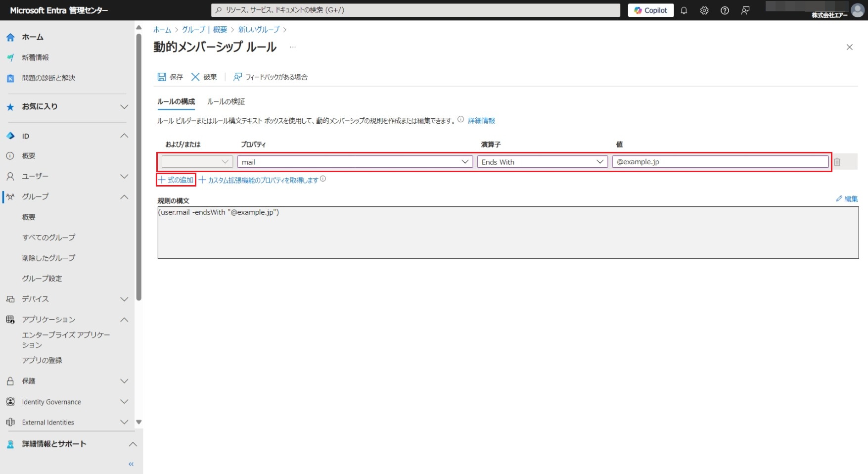Open the And/Or (および/または) dropdown
Screen dimensions: 868x474
click(x=197, y=162)
